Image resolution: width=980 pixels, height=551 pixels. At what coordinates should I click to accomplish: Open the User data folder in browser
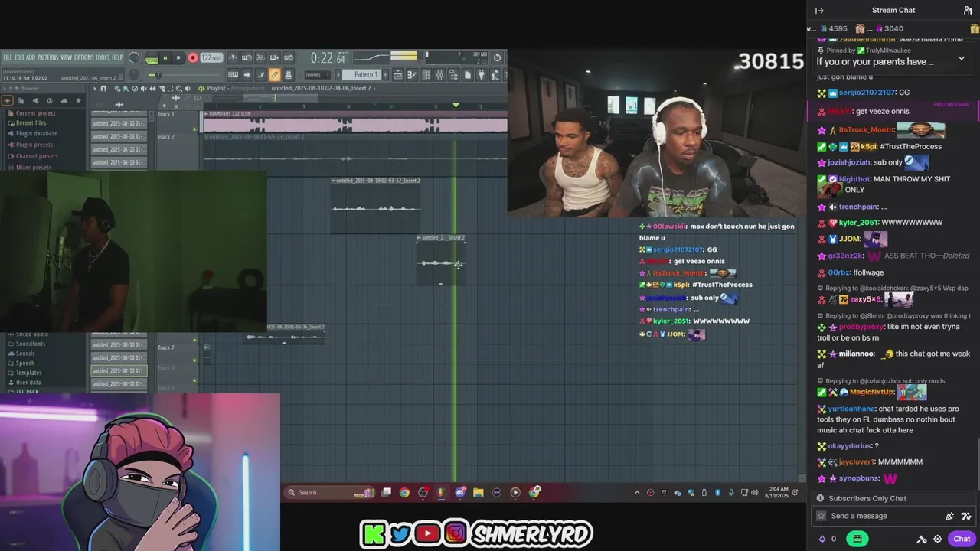(x=28, y=383)
